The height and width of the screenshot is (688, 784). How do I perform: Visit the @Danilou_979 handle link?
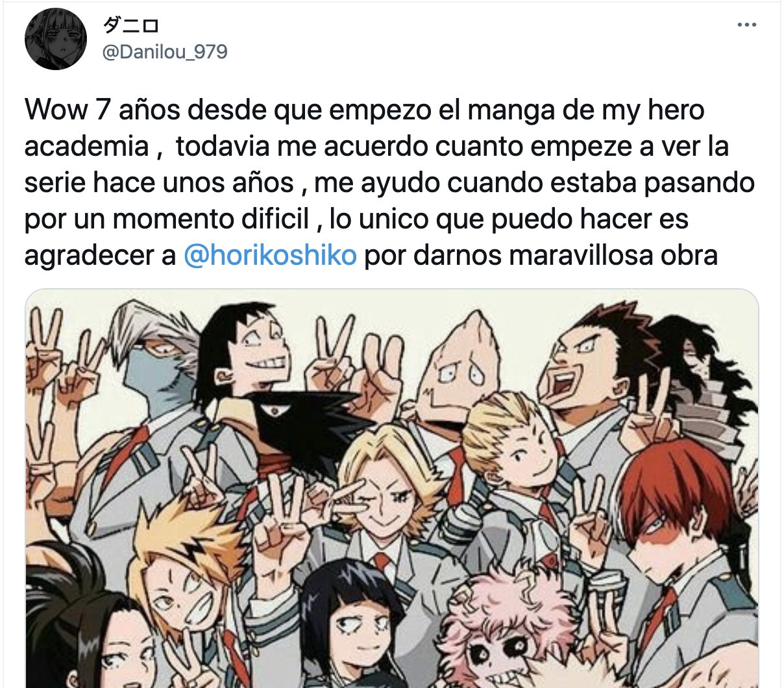point(165,52)
